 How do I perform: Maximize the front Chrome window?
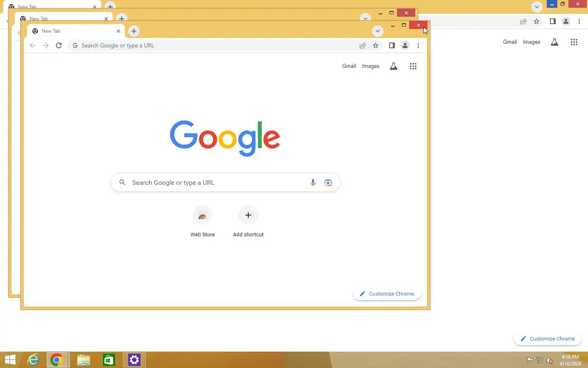pos(404,25)
